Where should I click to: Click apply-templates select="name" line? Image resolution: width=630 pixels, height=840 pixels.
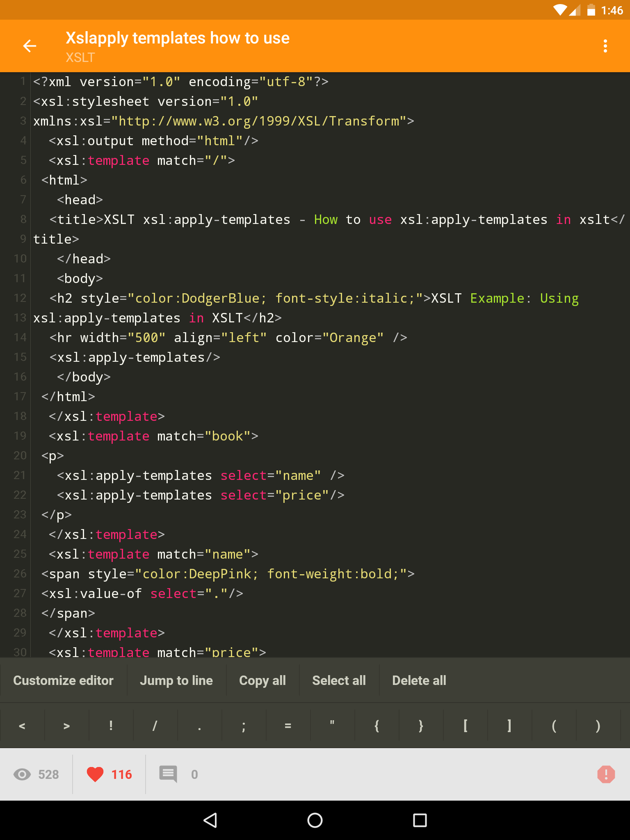[201, 475]
